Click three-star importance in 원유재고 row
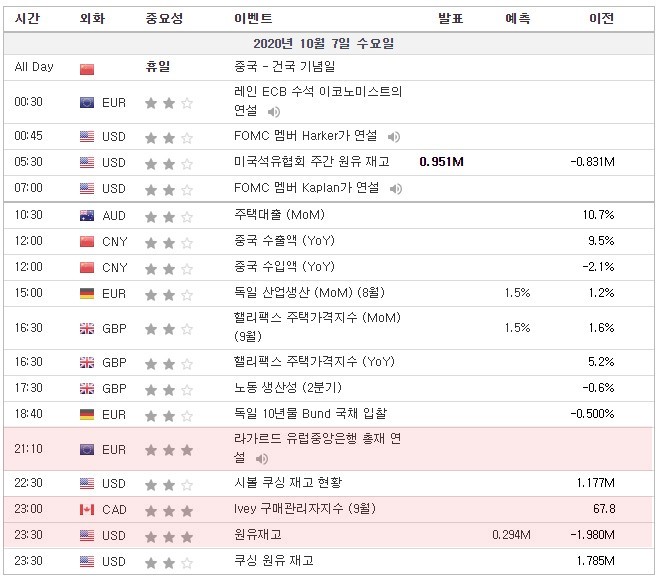 click(169, 537)
